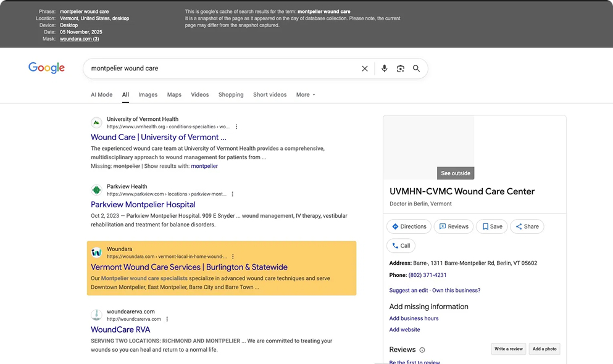613x364 pixels.
Task: Switch to the Images tab
Action: click(x=148, y=94)
